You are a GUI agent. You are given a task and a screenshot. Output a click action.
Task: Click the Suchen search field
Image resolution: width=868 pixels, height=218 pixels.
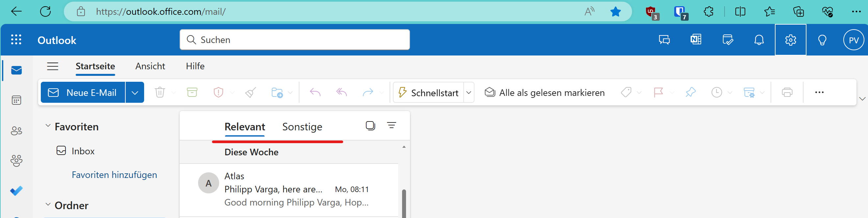(x=295, y=40)
